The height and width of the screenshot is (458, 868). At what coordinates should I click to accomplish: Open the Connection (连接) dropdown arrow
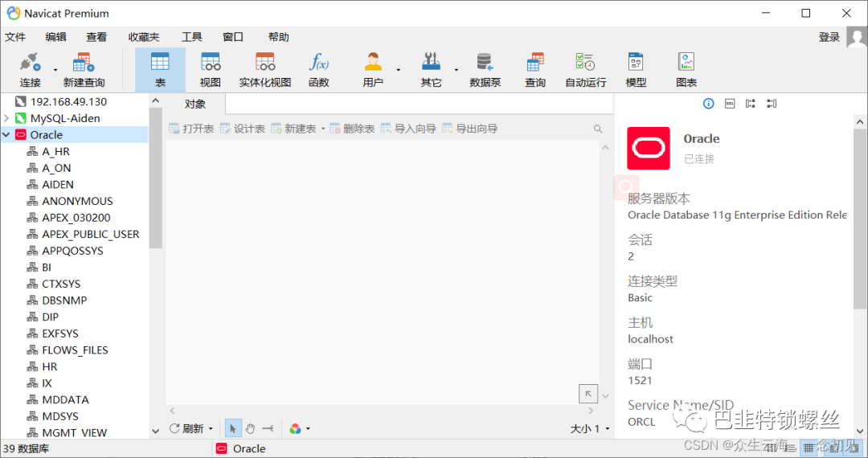[55, 70]
